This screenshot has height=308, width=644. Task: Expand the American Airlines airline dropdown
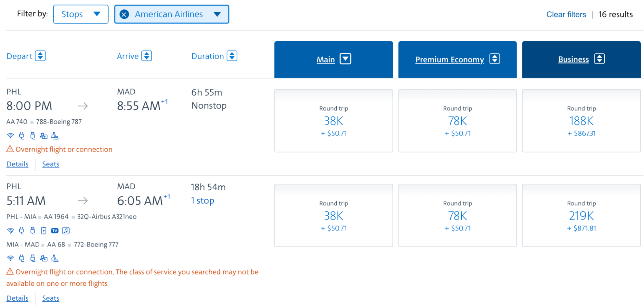(x=217, y=14)
